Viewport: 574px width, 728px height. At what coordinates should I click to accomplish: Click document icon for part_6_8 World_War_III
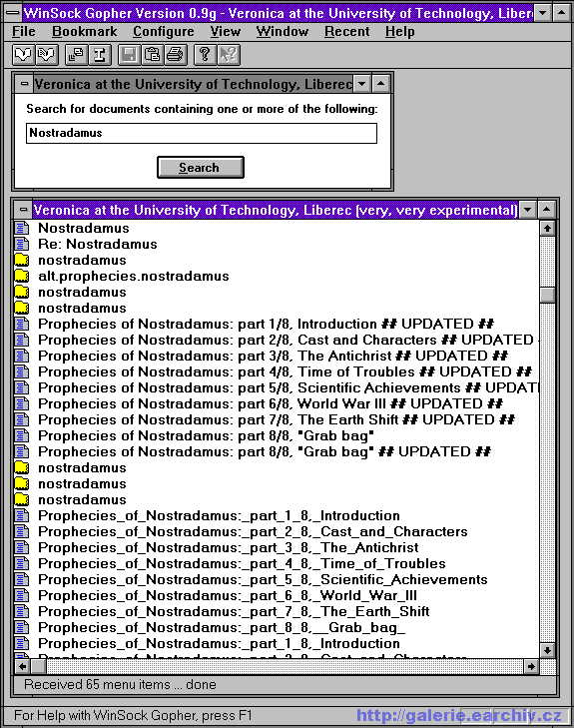click(21, 595)
